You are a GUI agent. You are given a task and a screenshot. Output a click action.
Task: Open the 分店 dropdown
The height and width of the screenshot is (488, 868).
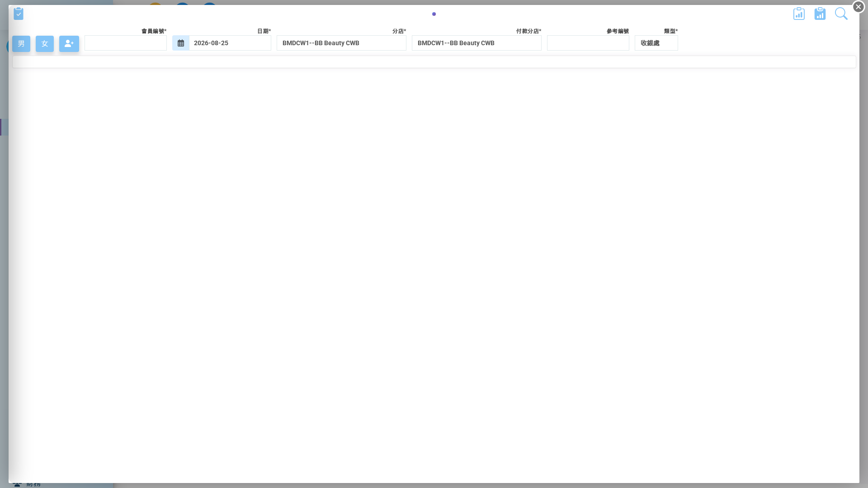tap(341, 43)
